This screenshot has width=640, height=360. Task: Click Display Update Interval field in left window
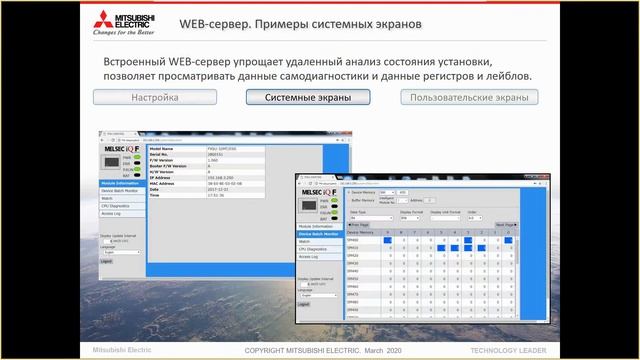point(108,241)
